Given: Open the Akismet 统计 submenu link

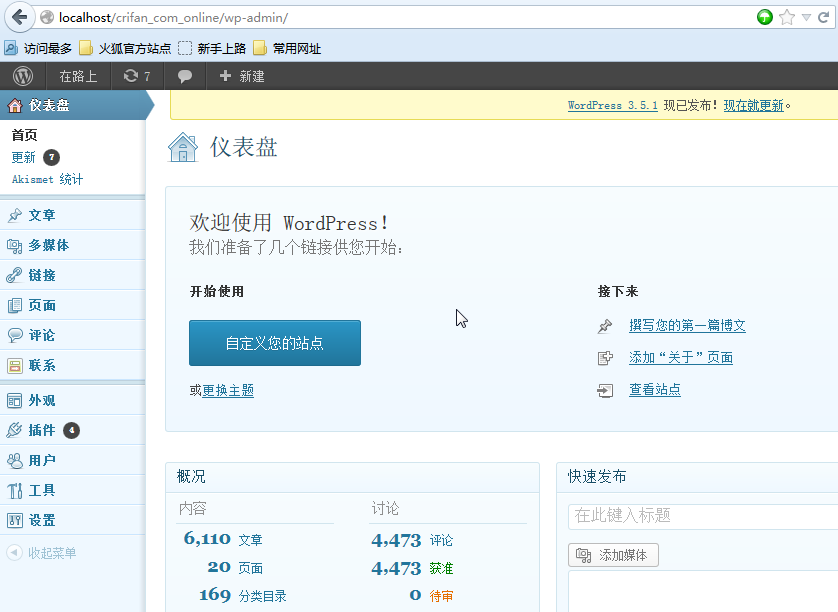Looking at the screenshot, I should [48, 179].
